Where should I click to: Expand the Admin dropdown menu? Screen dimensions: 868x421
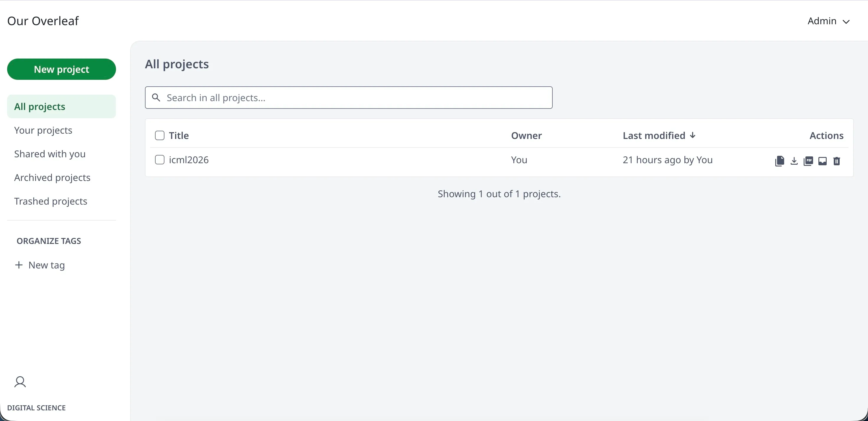(x=828, y=21)
